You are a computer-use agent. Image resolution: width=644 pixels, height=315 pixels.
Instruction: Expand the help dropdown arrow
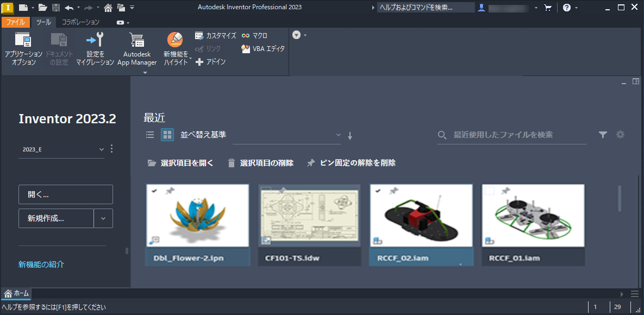pos(576,8)
